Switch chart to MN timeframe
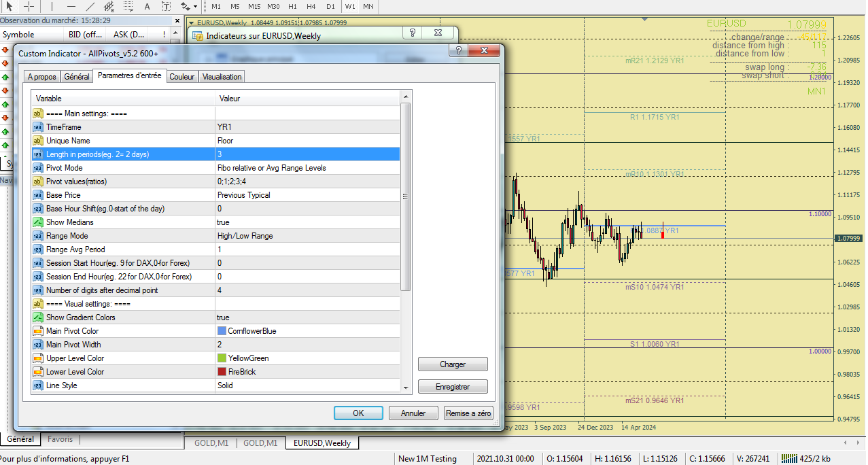The image size is (868, 465). click(368, 6)
